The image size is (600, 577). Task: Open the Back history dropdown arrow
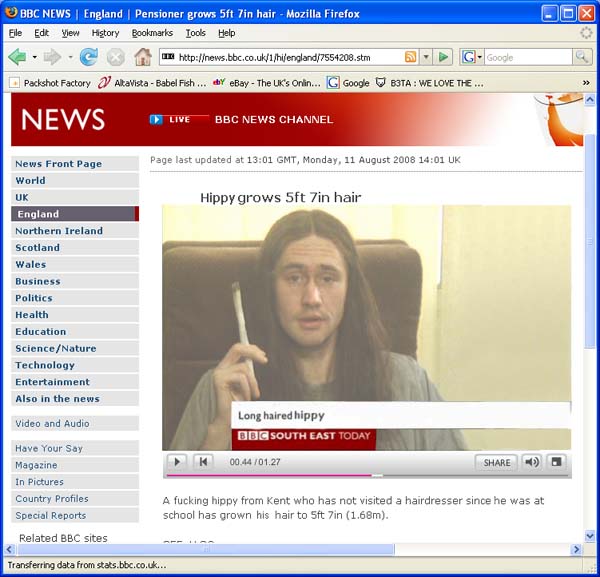coord(35,58)
